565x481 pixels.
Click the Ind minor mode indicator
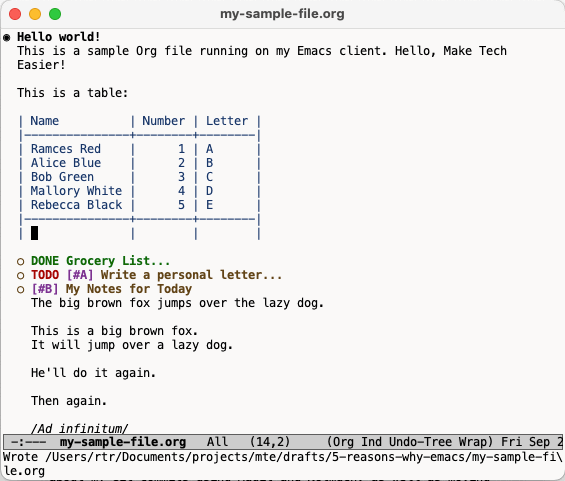[372, 442]
